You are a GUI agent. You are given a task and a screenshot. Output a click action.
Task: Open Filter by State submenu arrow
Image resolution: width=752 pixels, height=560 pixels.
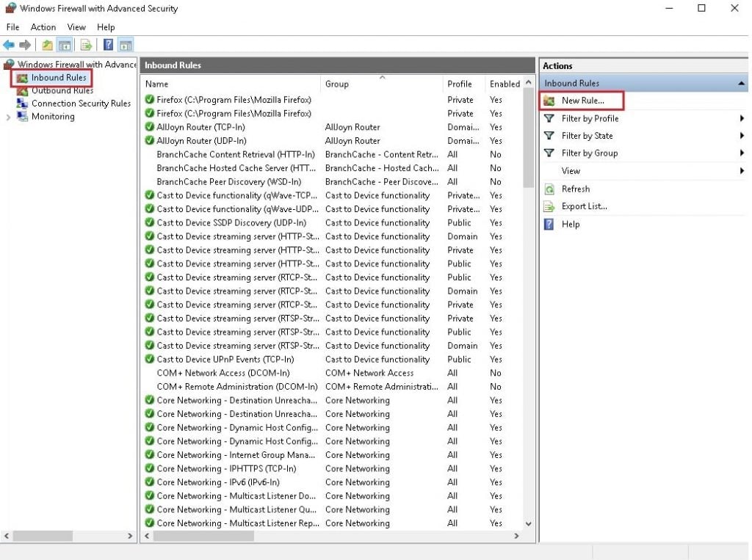coord(742,136)
